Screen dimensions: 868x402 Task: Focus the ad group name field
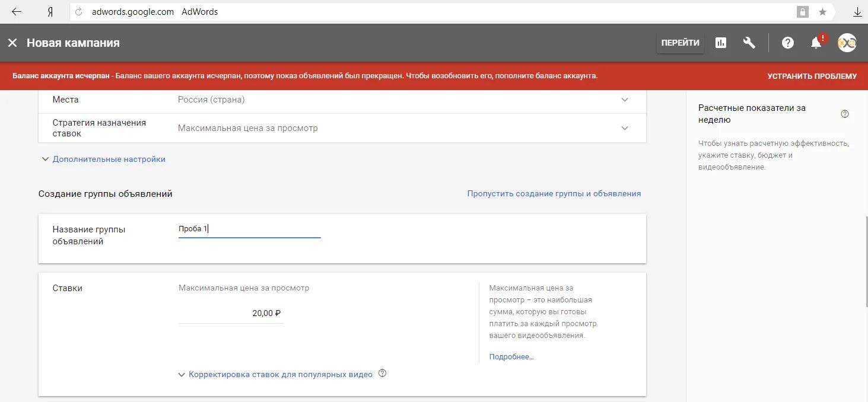(249, 229)
